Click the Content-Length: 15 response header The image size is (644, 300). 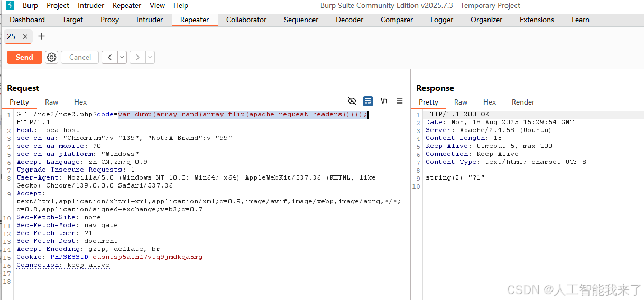(464, 138)
